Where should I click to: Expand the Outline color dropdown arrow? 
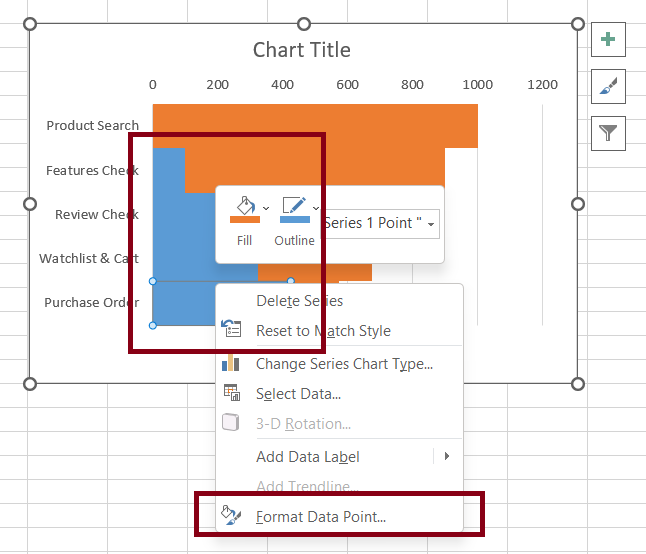click(316, 209)
